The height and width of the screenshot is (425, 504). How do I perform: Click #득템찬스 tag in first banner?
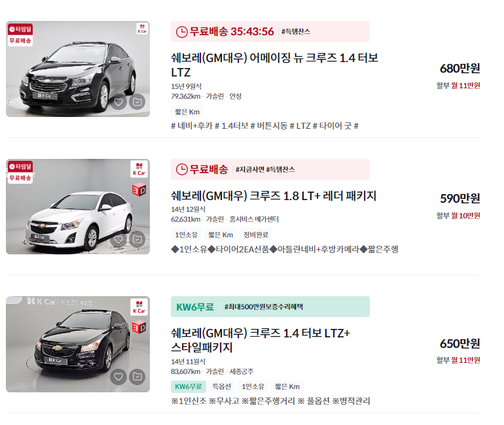tap(296, 31)
